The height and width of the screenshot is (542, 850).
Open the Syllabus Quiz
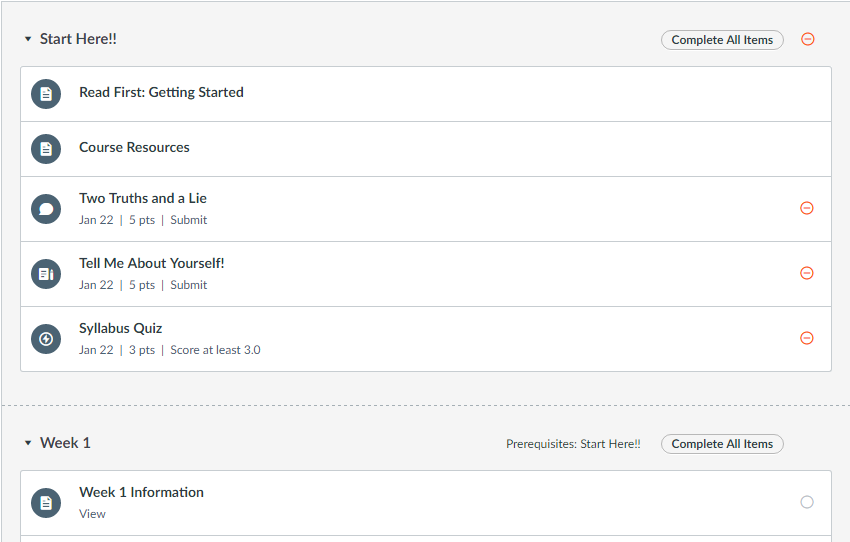120,328
